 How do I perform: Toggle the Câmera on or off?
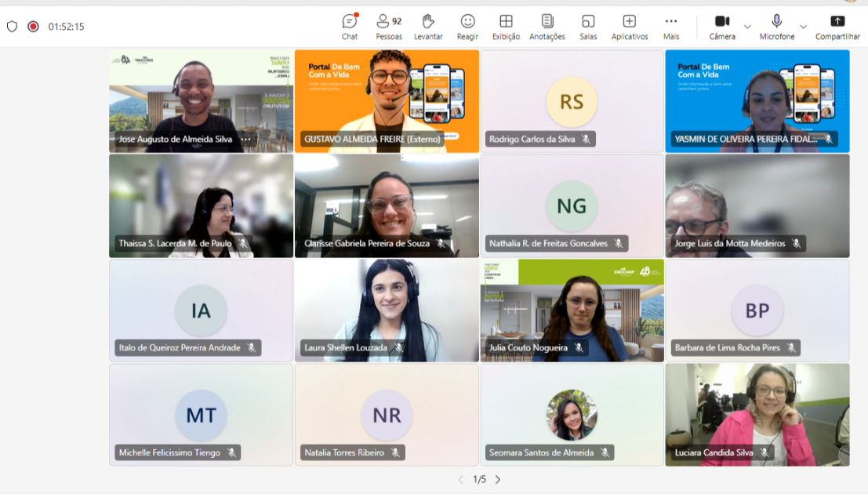[x=722, y=27]
